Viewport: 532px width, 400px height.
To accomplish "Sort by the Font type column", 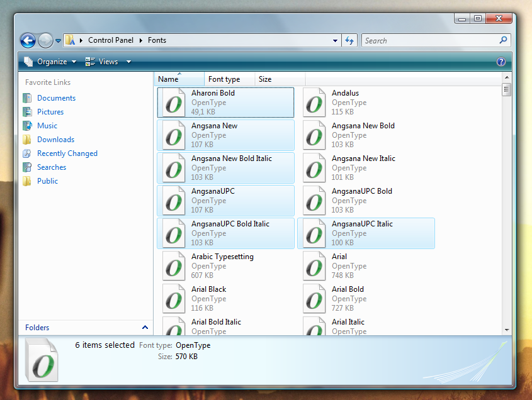I will pos(229,79).
